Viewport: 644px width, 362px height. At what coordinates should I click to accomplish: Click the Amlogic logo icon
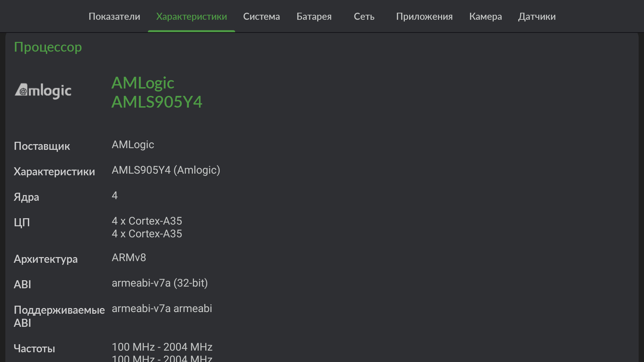43,91
